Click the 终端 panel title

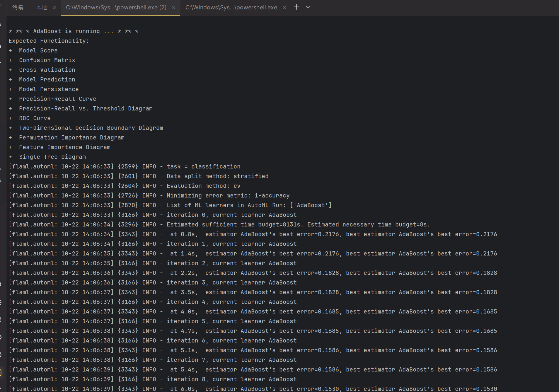point(18,8)
